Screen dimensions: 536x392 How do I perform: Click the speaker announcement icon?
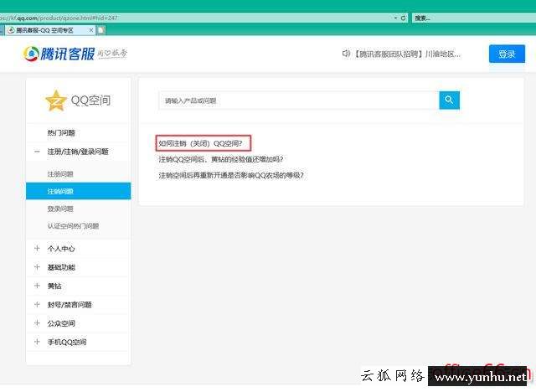coord(346,54)
